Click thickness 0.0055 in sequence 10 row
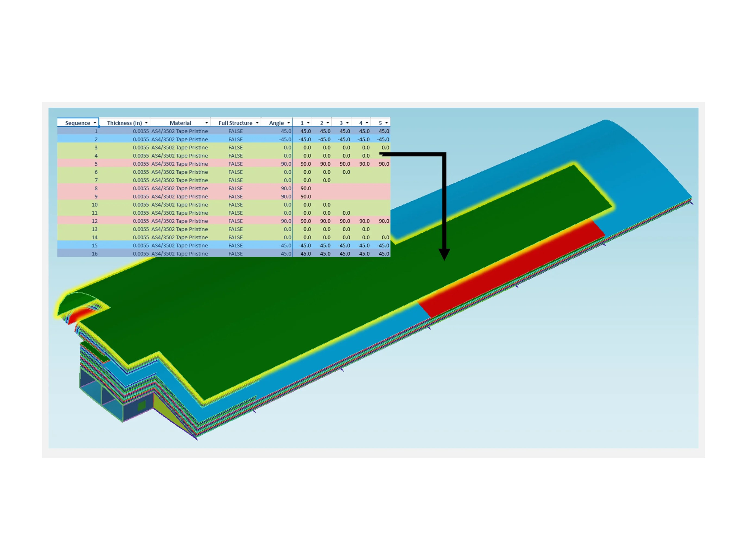 (x=141, y=205)
